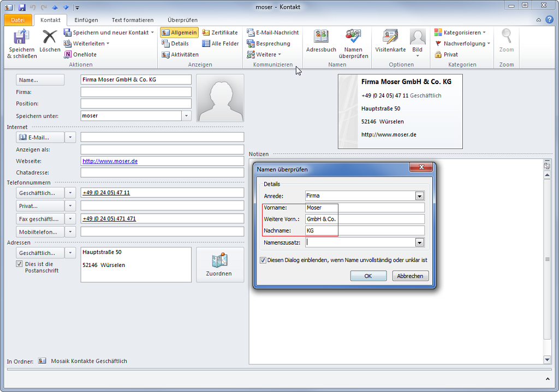The width and height of the screenshot is (559, 392).
Task: Click Abbrechen in the dialog
Action: (411, 276)
